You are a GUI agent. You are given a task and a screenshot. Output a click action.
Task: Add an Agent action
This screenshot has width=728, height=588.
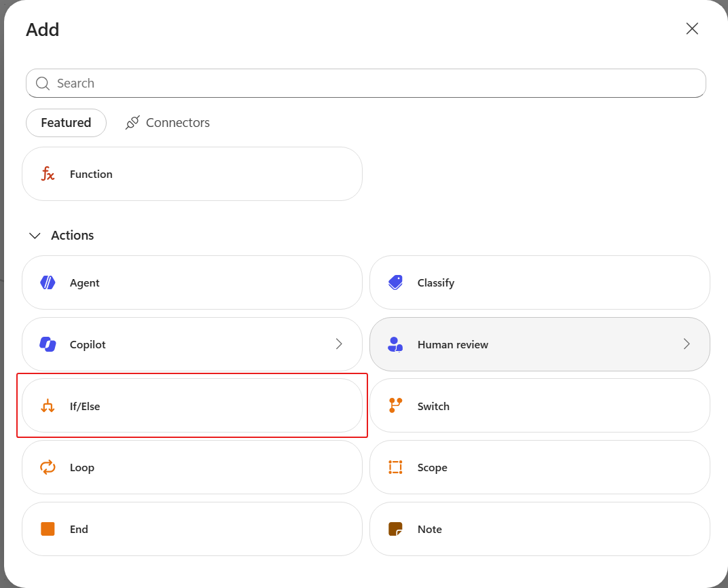pyautogui.click(x=192, y=282)
